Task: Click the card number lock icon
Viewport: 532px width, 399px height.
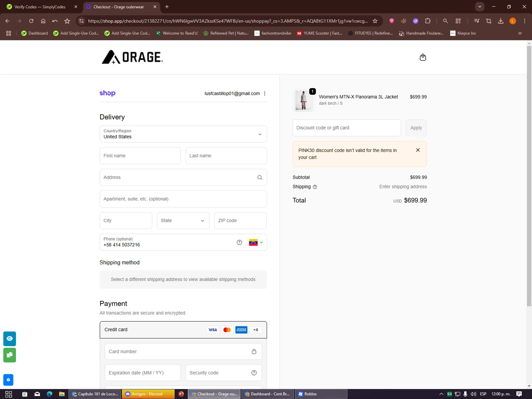Action: pyautogui.click(x=254, y=351)
